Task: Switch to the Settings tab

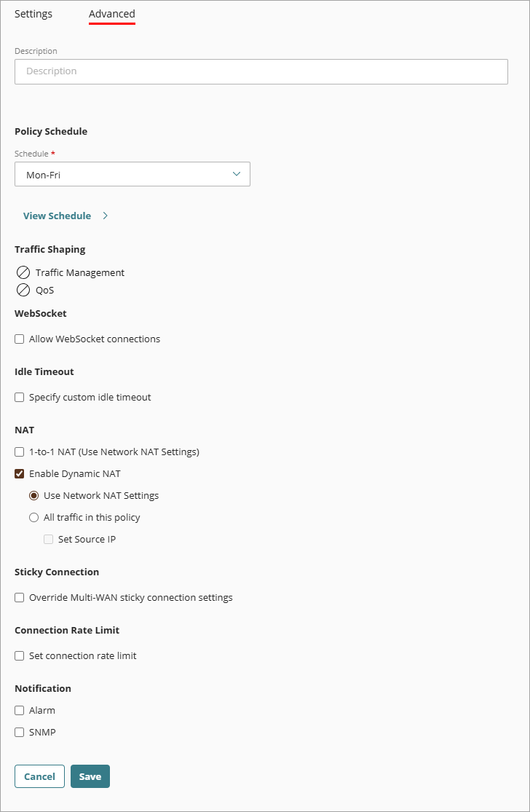Action: [33, 13]
